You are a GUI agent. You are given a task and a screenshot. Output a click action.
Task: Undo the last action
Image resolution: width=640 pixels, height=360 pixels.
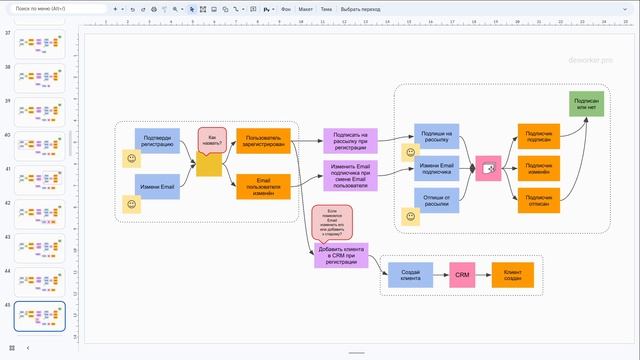[x=133, y=9]
